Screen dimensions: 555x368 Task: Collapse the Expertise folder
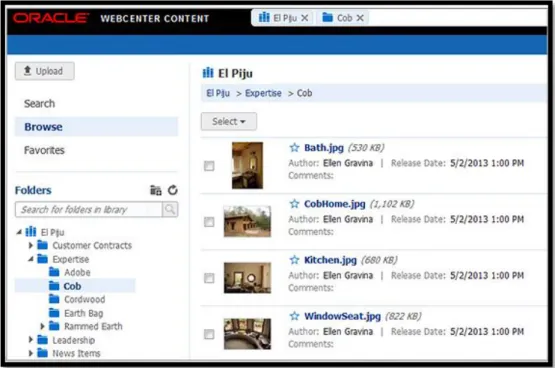pos(31,259)
